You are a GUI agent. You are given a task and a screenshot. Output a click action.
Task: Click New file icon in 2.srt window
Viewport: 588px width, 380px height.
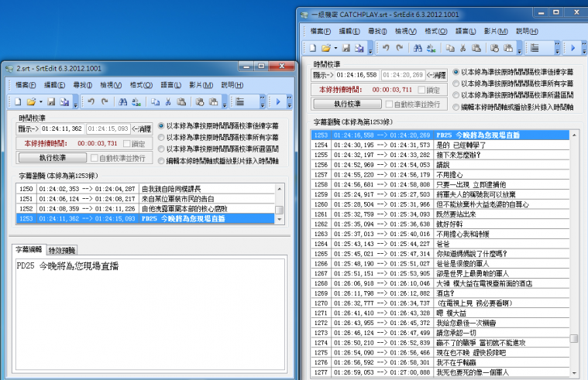coord(18,101)
